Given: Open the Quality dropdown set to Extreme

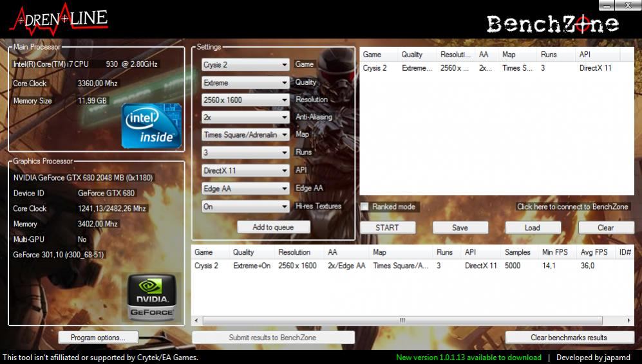Looking at the screenshot, I should pos(245,82).
